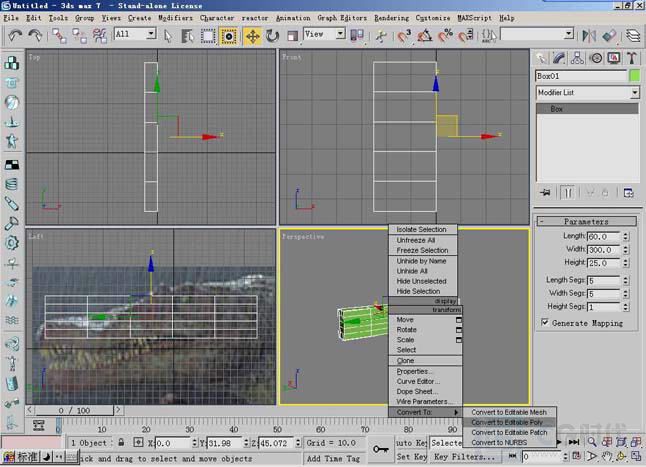Open the Motion panel tab icon

[596, 58]
